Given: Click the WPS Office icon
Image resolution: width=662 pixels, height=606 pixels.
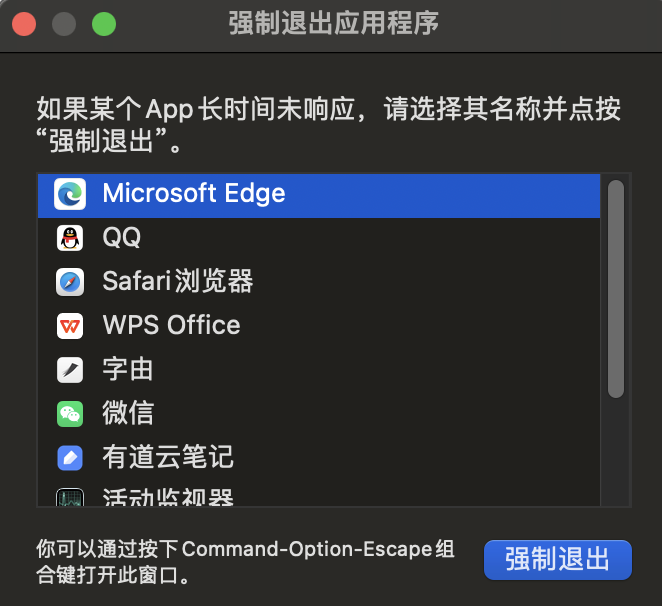Looking at the screenshot, I should pos(70,326).
